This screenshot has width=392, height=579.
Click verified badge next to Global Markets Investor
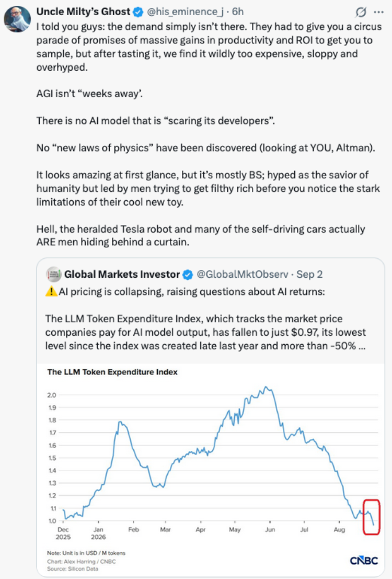(x=188, y=275)
